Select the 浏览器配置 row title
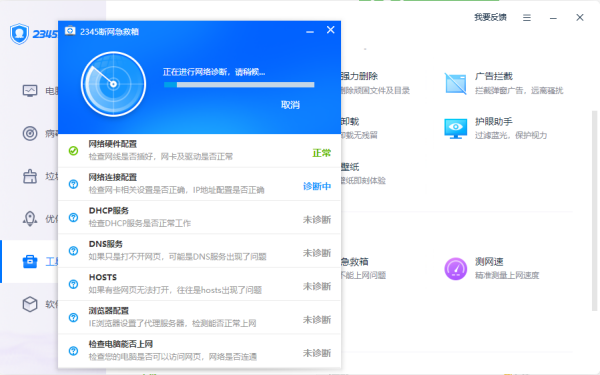600x375 pixels. [x=109, y=310]
